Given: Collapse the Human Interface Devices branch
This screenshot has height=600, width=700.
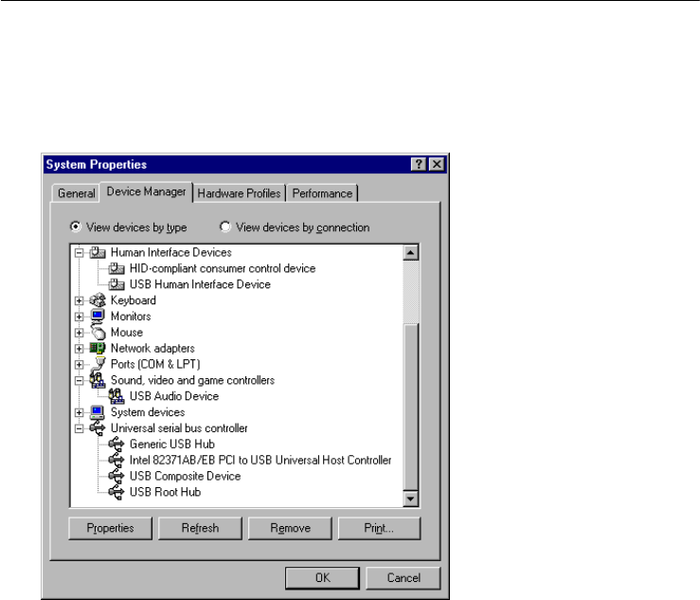Looking at the screenshot, I should pos(79,253).
